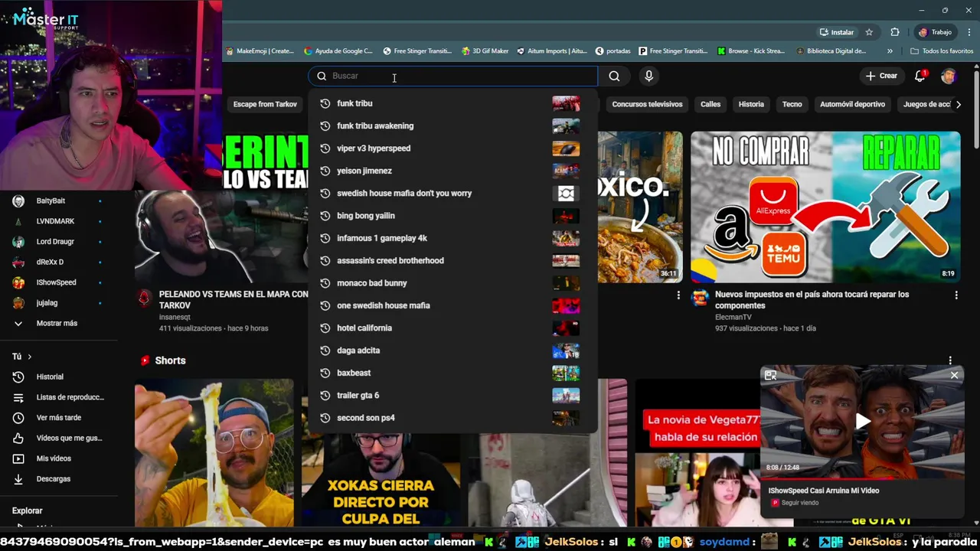This screenshot has height=551, width=980.
Task: Open options for 'Nuevos impuestos' video
Action: tap(956, 295)
